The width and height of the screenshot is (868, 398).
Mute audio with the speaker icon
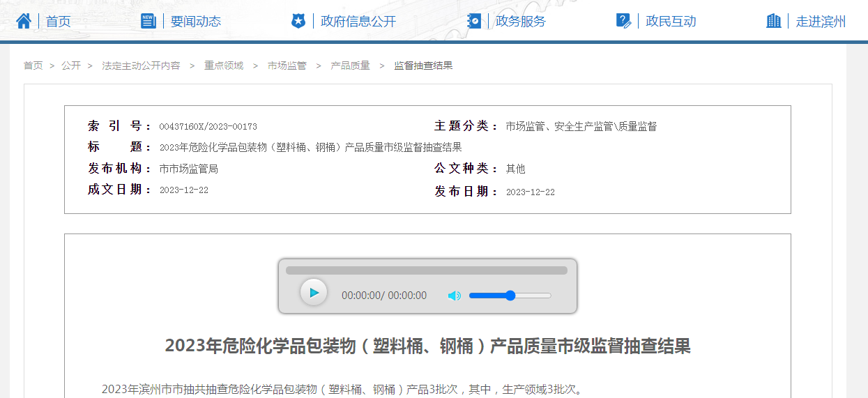pos(455,296)
